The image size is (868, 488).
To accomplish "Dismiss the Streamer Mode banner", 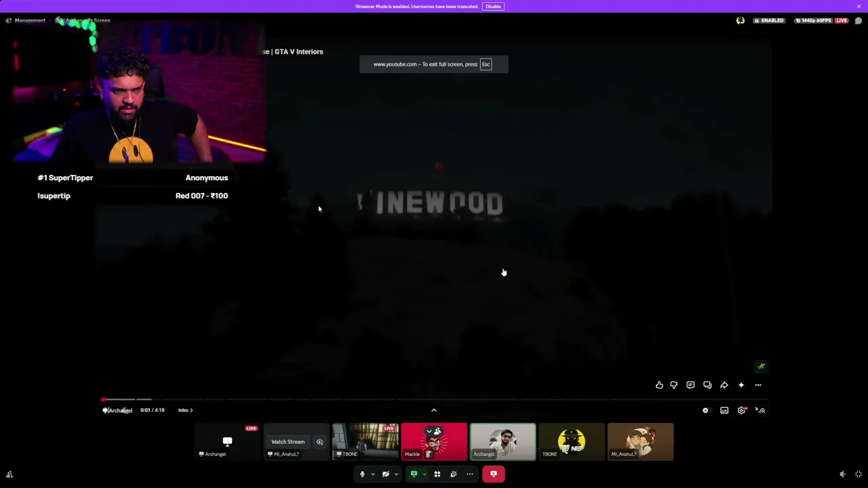I will [x=859, y=6].
